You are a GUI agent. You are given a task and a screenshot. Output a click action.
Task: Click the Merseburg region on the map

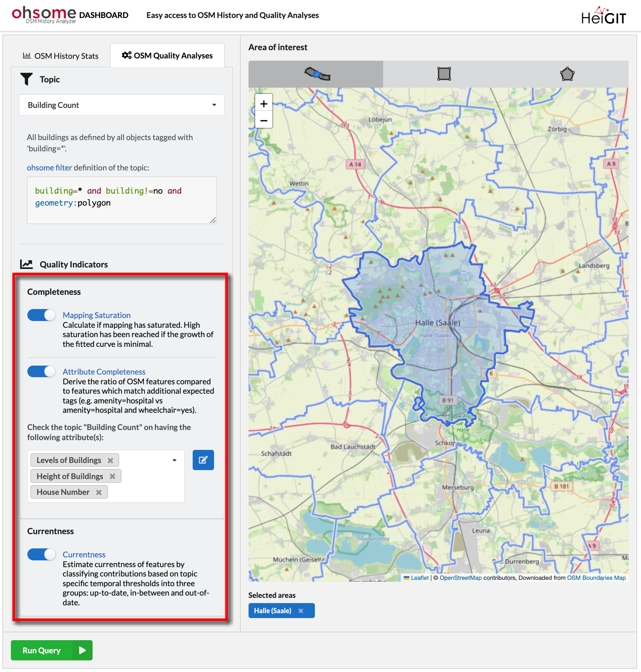coord(458,488)
